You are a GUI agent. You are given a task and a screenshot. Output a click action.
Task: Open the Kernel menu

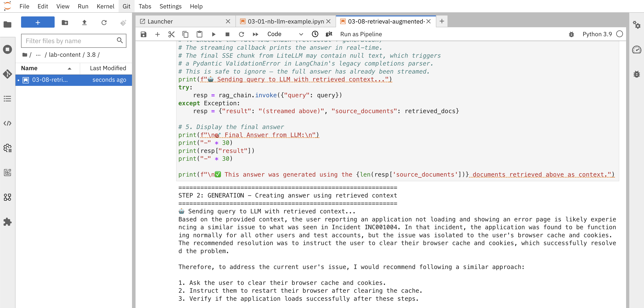pos(106,6)
